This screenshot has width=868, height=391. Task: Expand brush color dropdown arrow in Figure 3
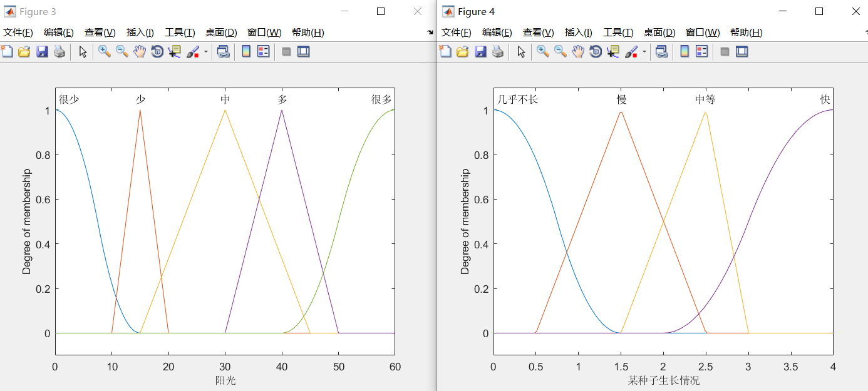click(206, 52)
